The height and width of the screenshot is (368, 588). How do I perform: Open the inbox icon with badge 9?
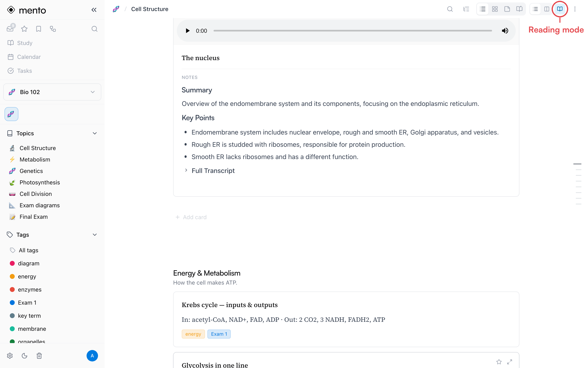click(10, 28)
